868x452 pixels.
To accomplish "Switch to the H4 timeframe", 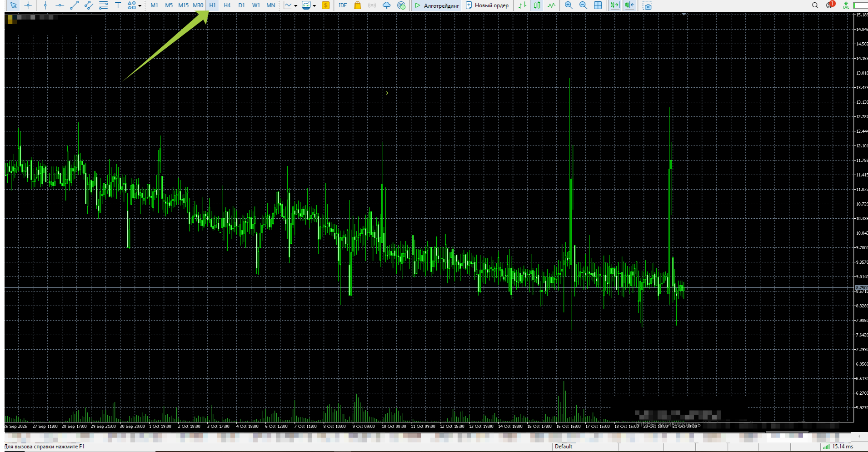I will [227, 5].
